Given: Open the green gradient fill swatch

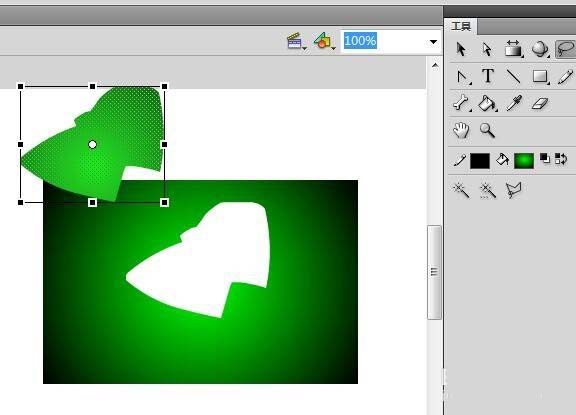Looking at the screenshot, I should pyautogui.click(x=524, y=161).
